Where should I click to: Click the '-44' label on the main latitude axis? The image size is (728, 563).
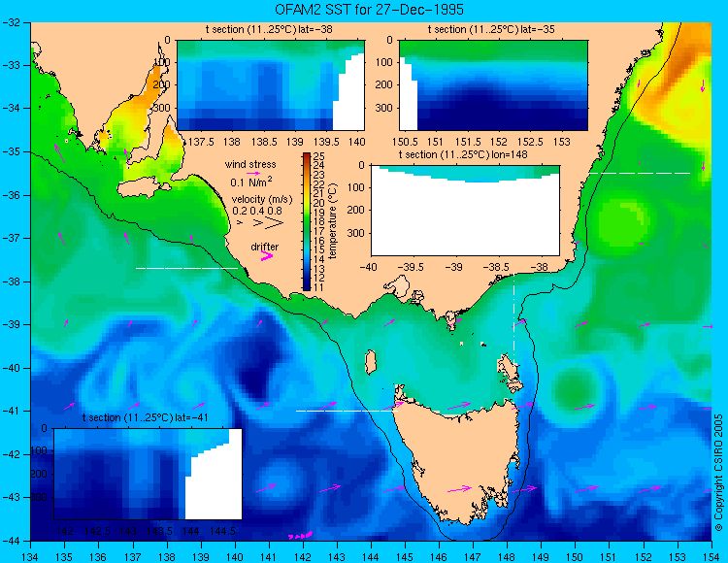[x=12, y=542]
